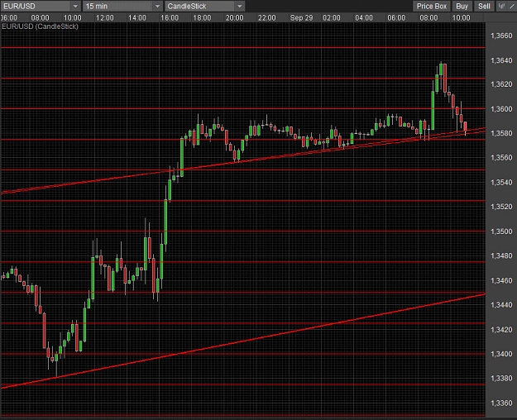Image resolution: width=517 pixels, height=420 pixels.
Task: Click the 16:00 time axis label
Action: pos(170,18)
